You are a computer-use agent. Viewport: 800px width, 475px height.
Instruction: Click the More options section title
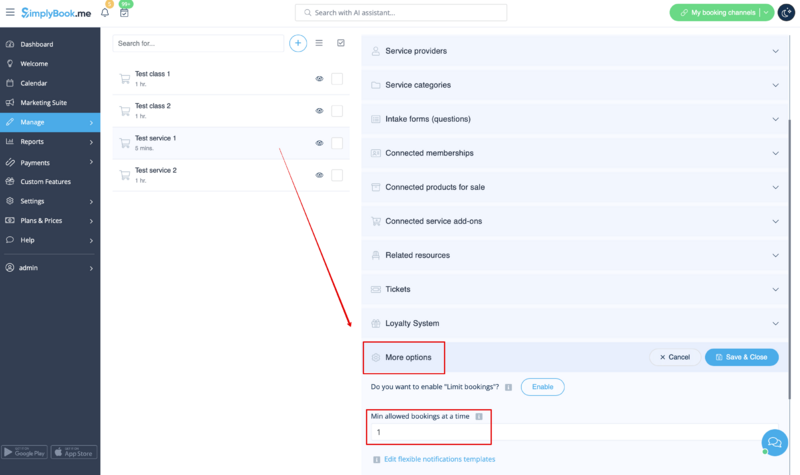(x=408, y=357)
